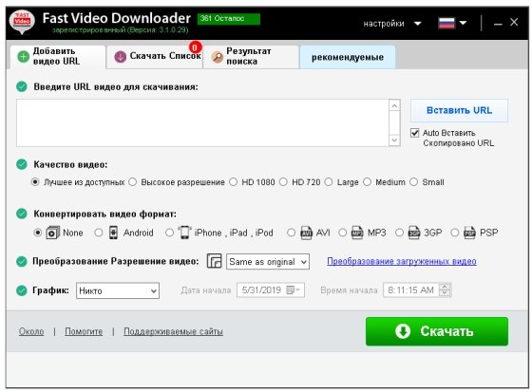Select PSP conversion format radio
Image resolution: width=532 pixels, height=392 pixels.
455,233
